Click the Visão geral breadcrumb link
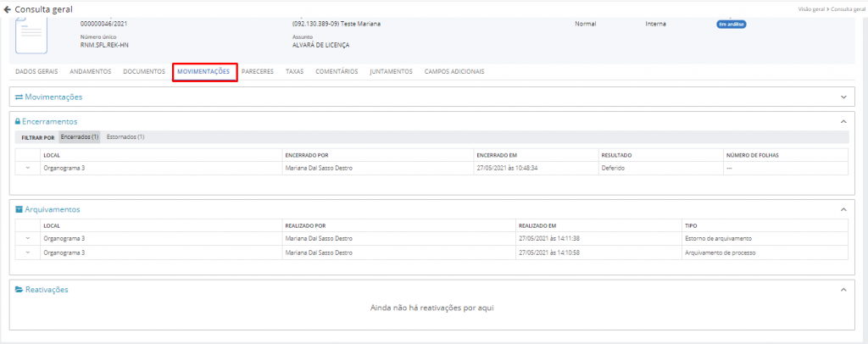The height and width of the screenshot is (344, 868). pyautogui.click(x=810, y=8)
